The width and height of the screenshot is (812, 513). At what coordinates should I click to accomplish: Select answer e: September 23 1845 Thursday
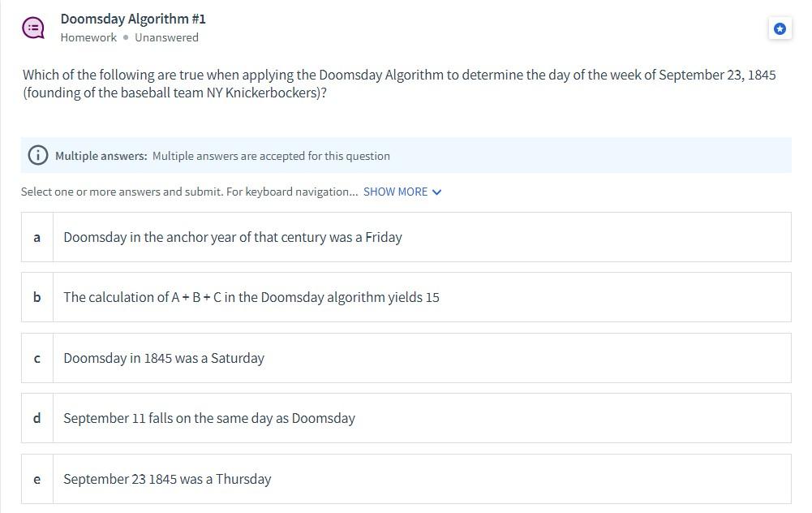pos(406,480)
